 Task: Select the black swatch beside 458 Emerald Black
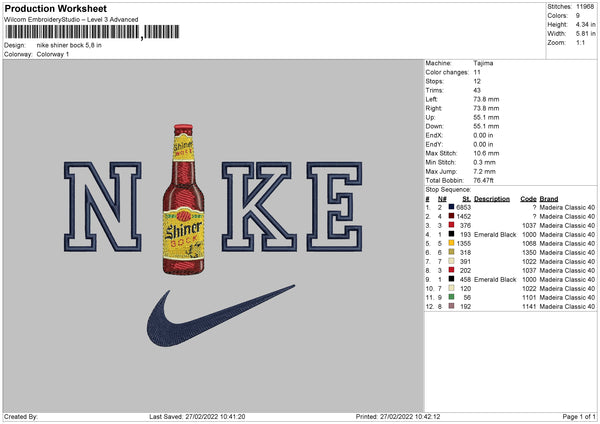coord(452,279)
